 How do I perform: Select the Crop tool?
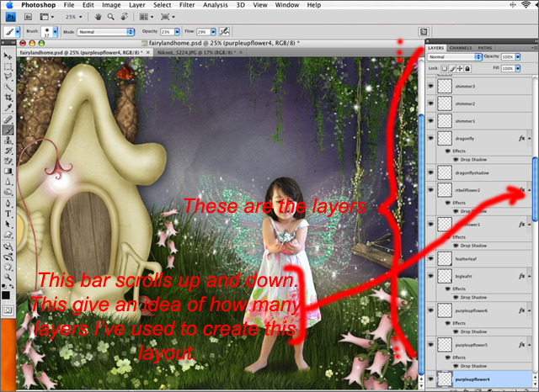[8, 98]
